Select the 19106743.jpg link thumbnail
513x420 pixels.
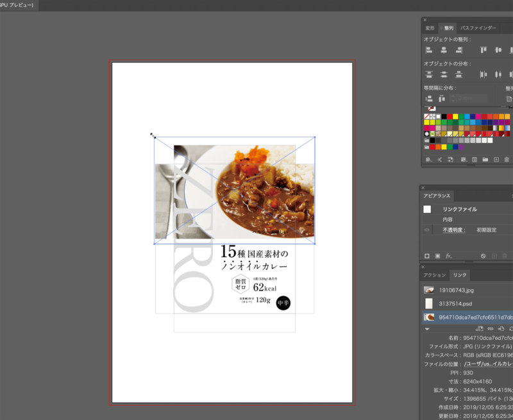pos(429,290)
